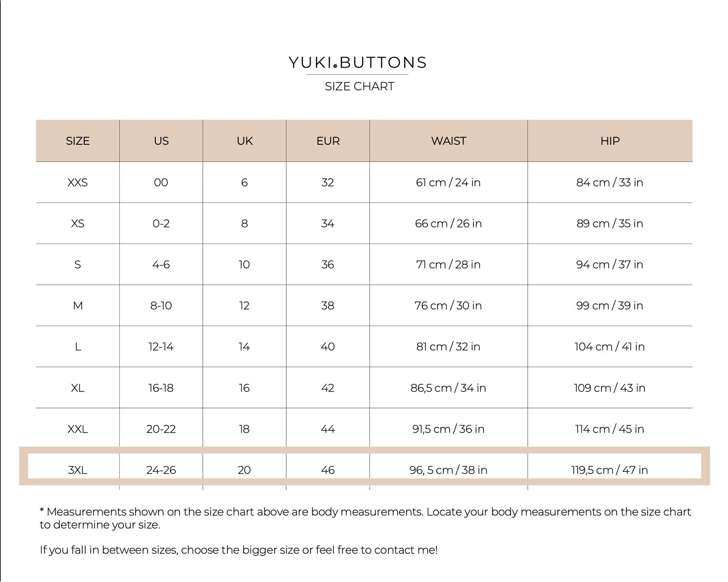Click the M size cell

[x=78, y=306]
